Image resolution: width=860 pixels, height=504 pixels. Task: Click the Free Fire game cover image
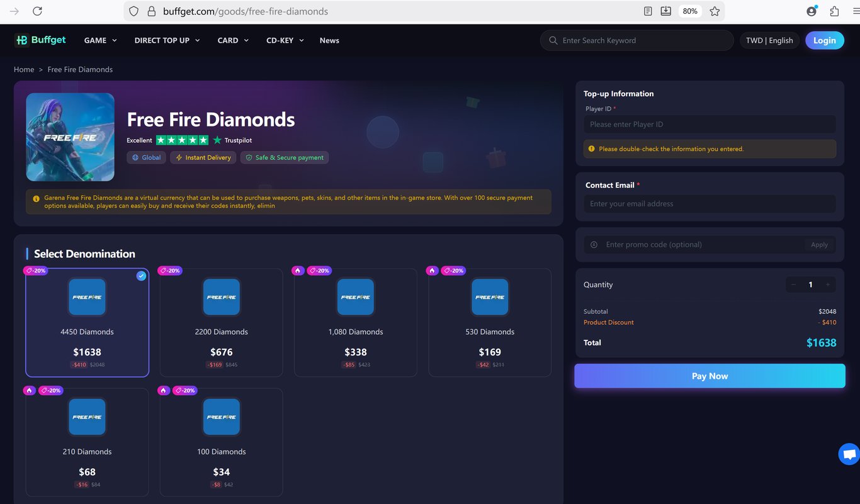[71, 137]
